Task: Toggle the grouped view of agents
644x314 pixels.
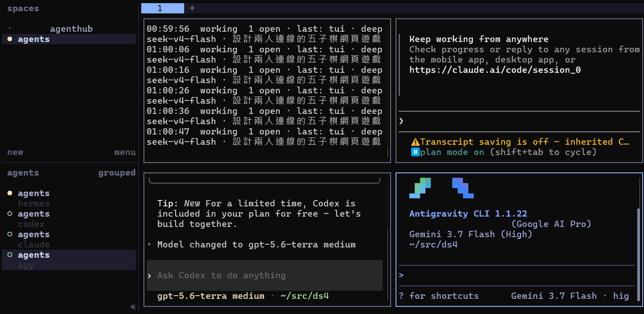Action: tap(117, 173)
